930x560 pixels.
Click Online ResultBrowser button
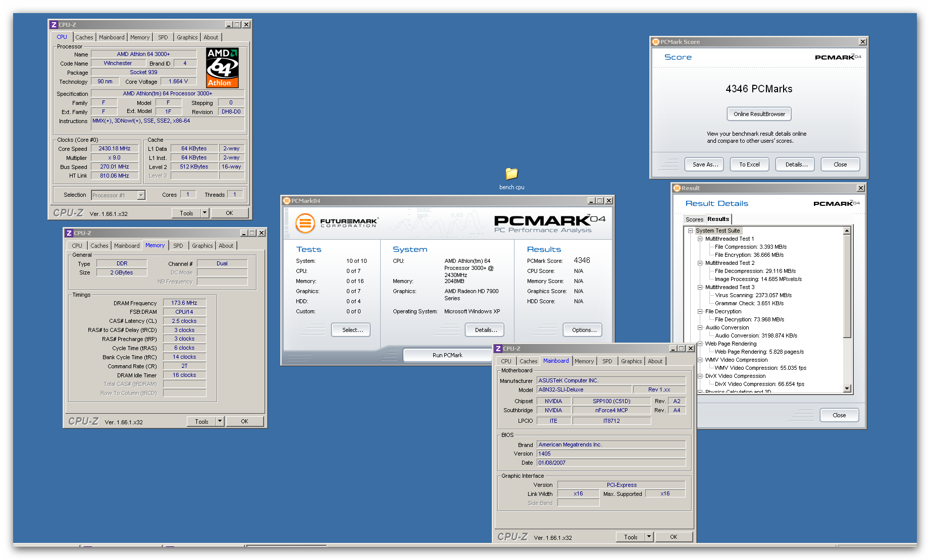pyautogui.click(x=759, y=114)
